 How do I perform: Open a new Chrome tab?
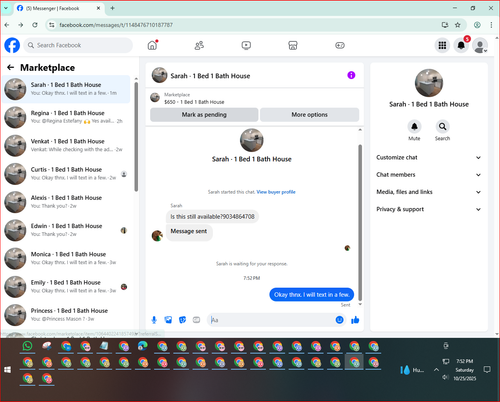112,8
